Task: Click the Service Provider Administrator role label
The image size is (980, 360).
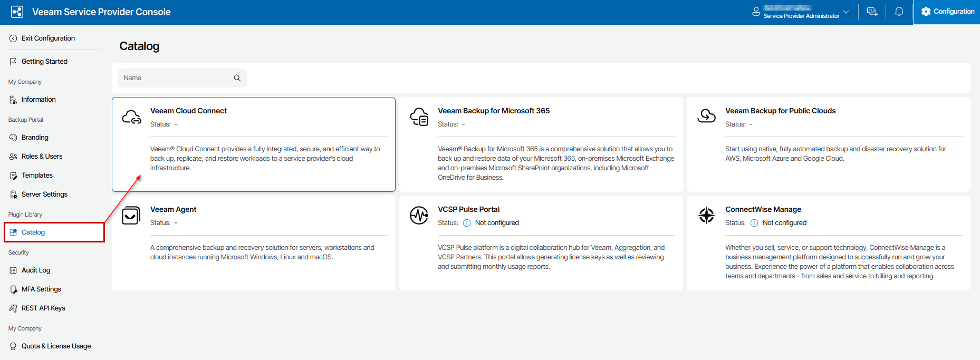Action: (801, 16)
